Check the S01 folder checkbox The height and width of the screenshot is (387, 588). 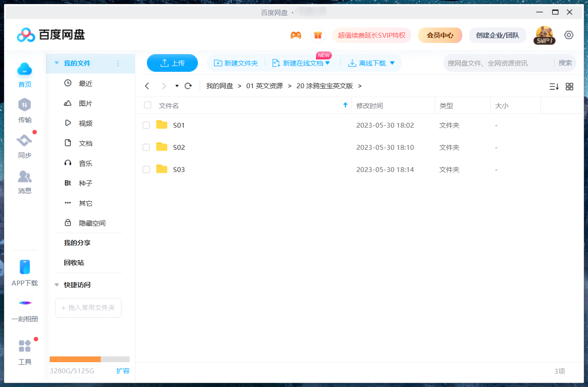pyautogui.click(x=146, y=125)
